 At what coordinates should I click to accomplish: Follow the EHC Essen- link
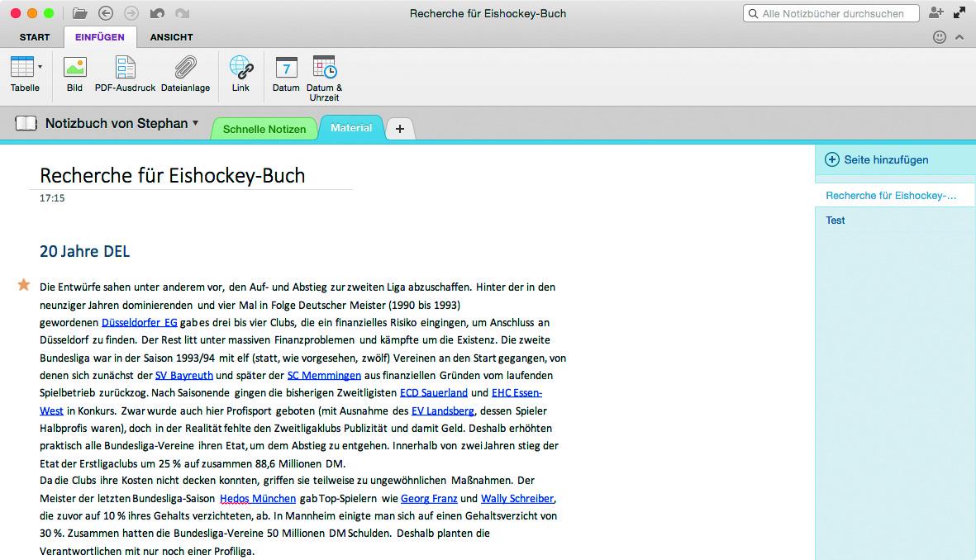pos(517,392)
